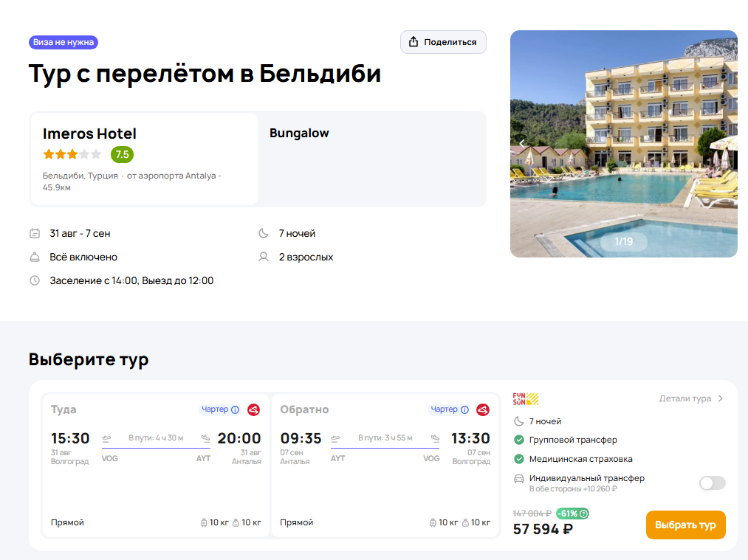Click the car icon by Индивидуальный трансфер
Screen dimensions: 748x560
(519, 479)
